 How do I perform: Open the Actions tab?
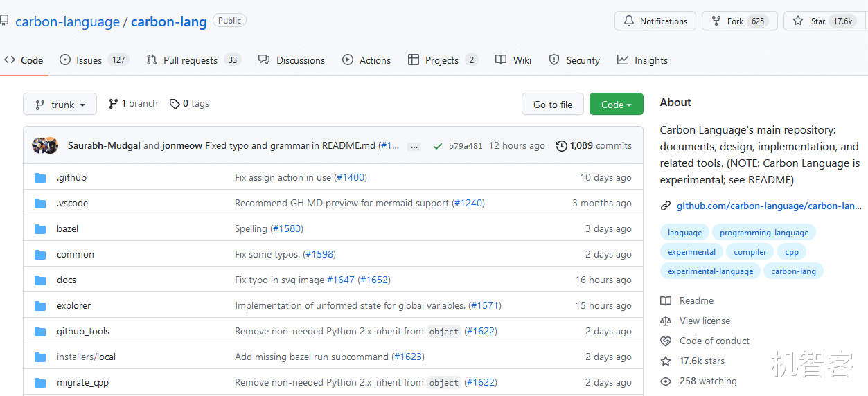coord(366,60)
